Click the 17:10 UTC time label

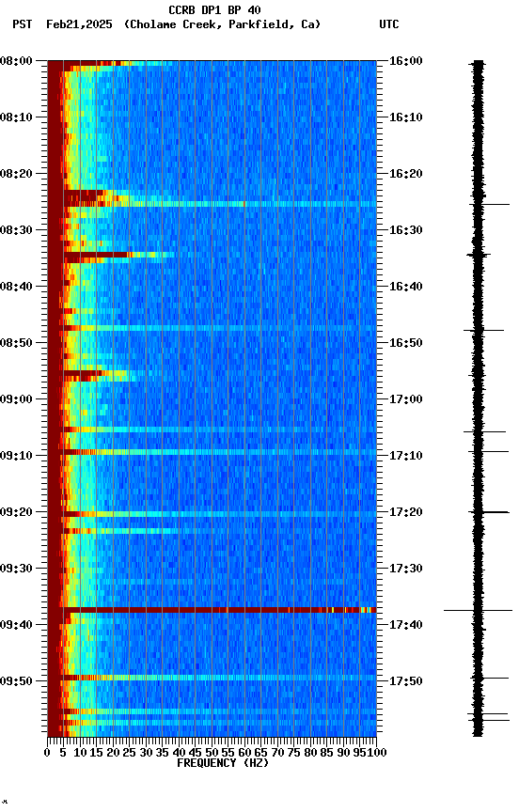(405, 456)
